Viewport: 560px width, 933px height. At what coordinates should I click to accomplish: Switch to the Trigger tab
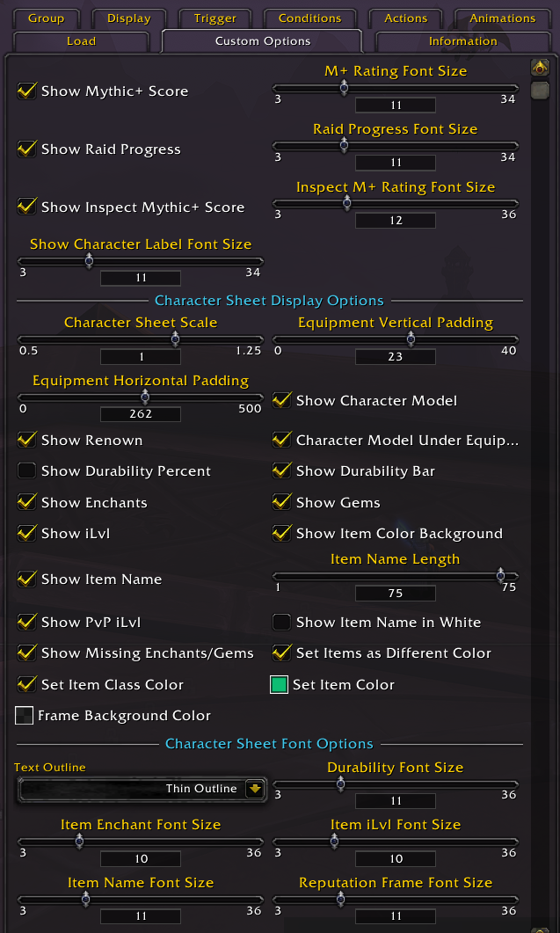215,18
